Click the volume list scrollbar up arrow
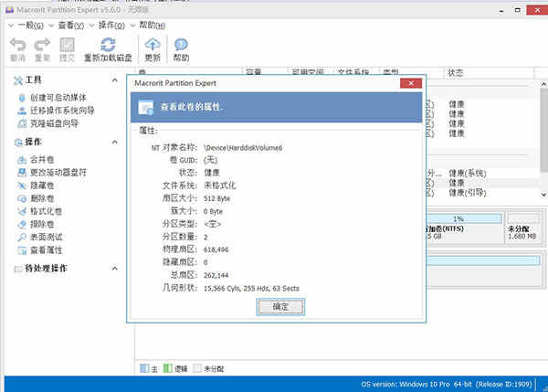This screenshot has width=548, height=392. pyautogui.click(x=543, y=84)
